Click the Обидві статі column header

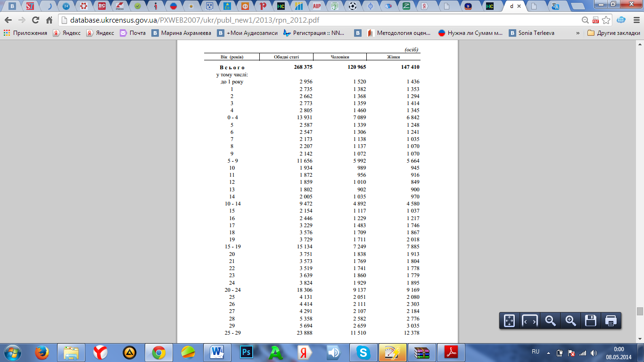click(286, 57)
